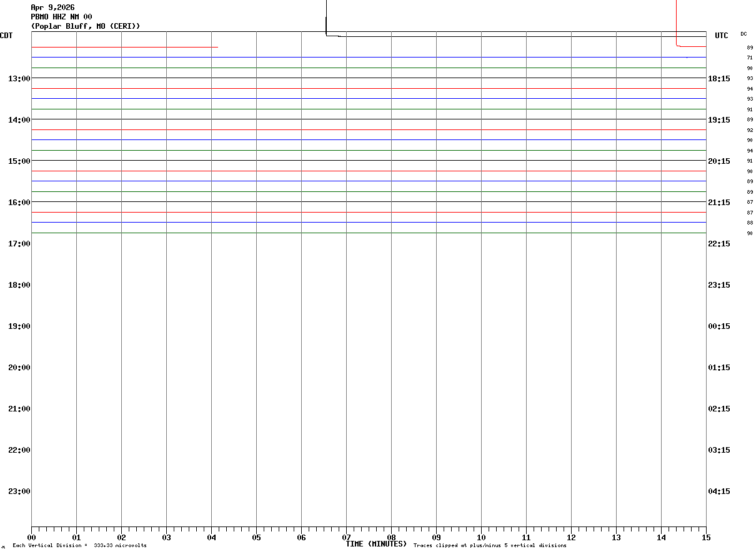Screen dimensions: 756x554
Task: Click the 03:15 UTC time label
Action: pos(719,450)
